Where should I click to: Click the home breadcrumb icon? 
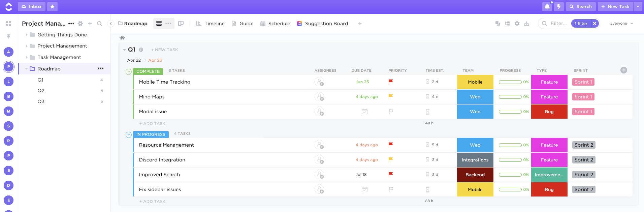pyautogui.click(x=122, y=38)
